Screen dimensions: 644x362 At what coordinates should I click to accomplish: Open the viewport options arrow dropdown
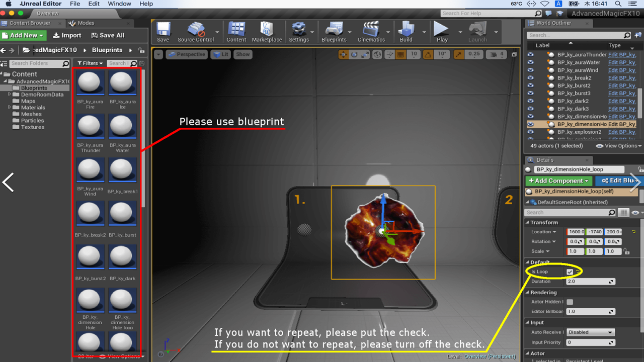coord(158,54)
